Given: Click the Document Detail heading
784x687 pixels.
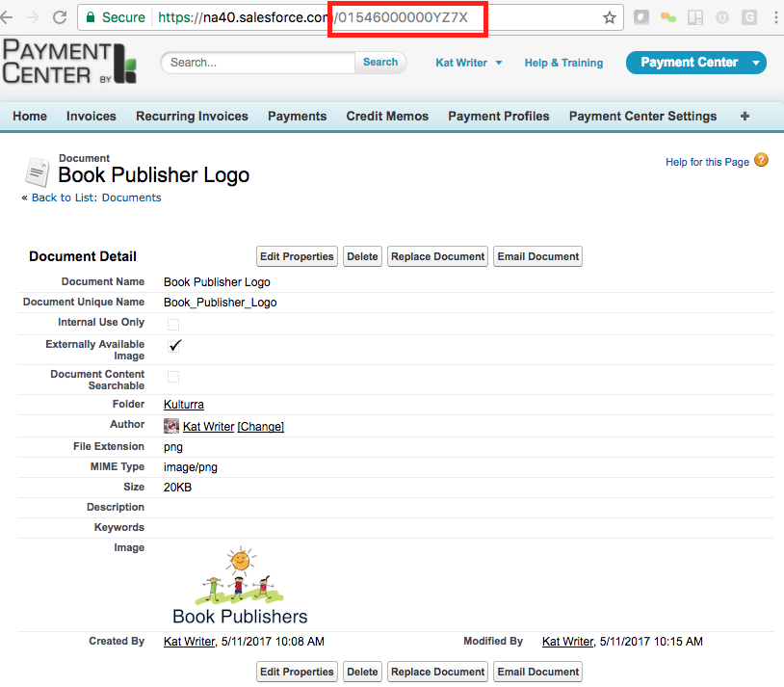Looking at the screenshot, I should point(83,256).
